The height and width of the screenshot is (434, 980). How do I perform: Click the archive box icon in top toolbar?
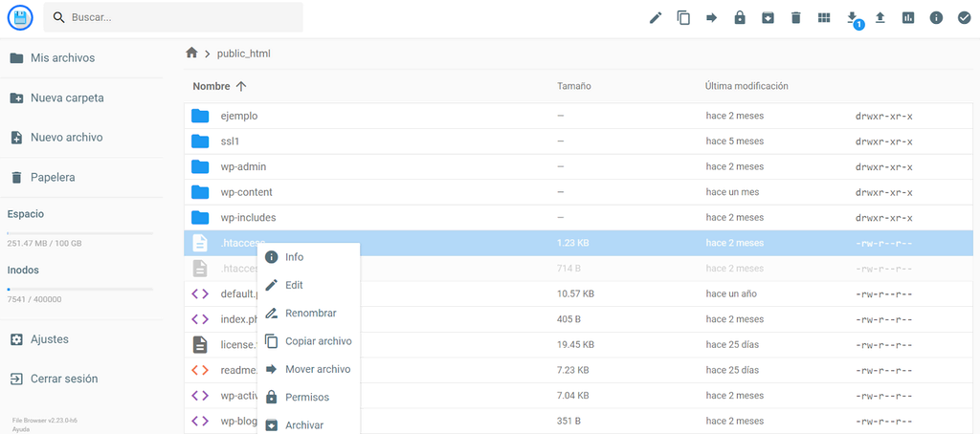point(768,18)
